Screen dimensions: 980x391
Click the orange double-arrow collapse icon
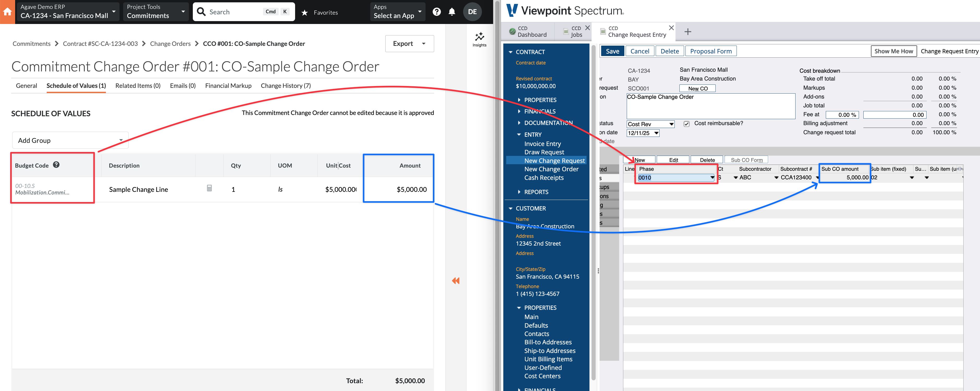(455, 281)
